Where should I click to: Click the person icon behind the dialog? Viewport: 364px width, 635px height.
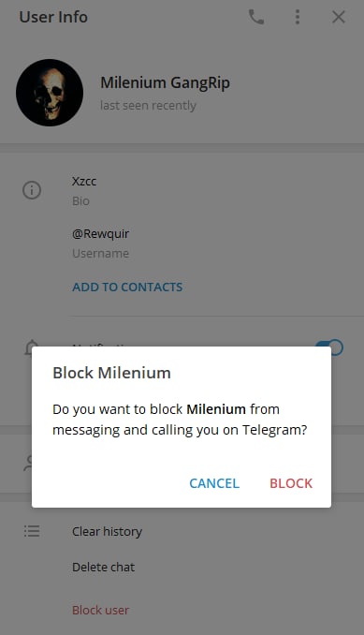[28, 464]
